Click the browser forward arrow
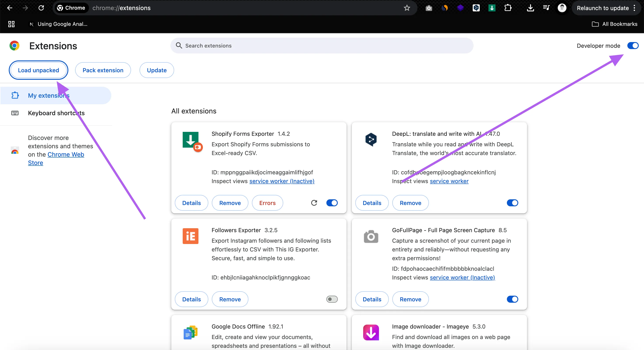Screen dimensions: 644x350 25,8
